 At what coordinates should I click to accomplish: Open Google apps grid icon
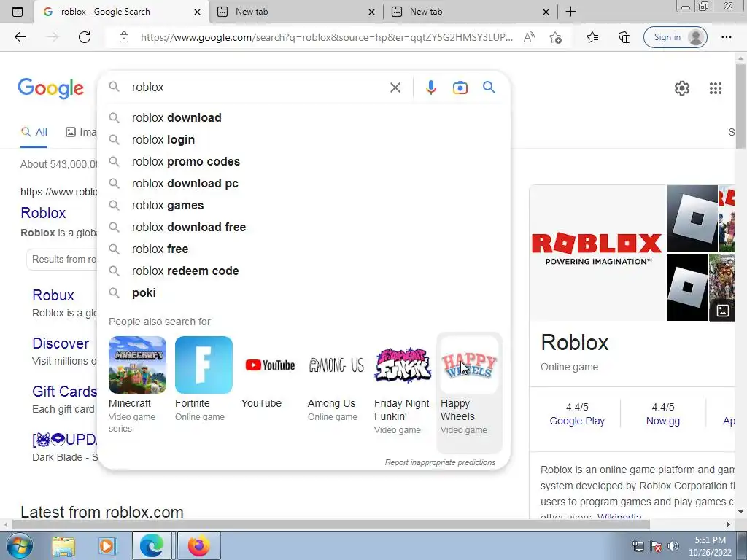click(x=716, y=88)
